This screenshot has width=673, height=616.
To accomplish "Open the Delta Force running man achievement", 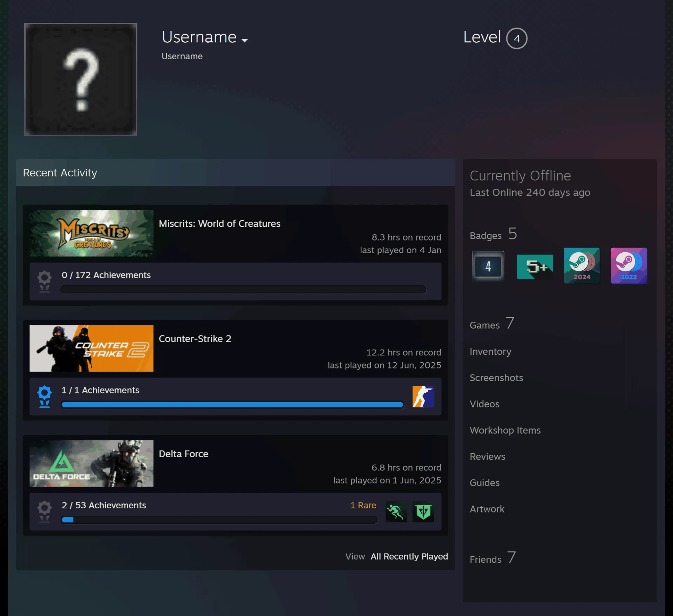I will point(396,512).
